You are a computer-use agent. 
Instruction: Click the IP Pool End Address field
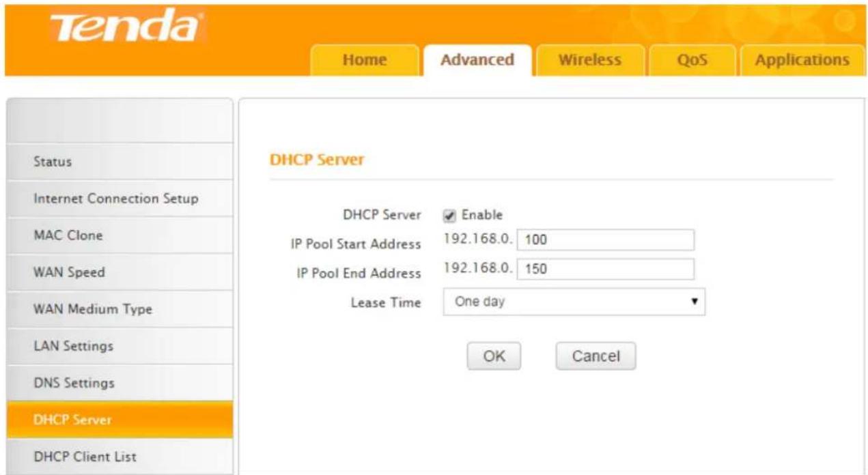click(605, 270)
